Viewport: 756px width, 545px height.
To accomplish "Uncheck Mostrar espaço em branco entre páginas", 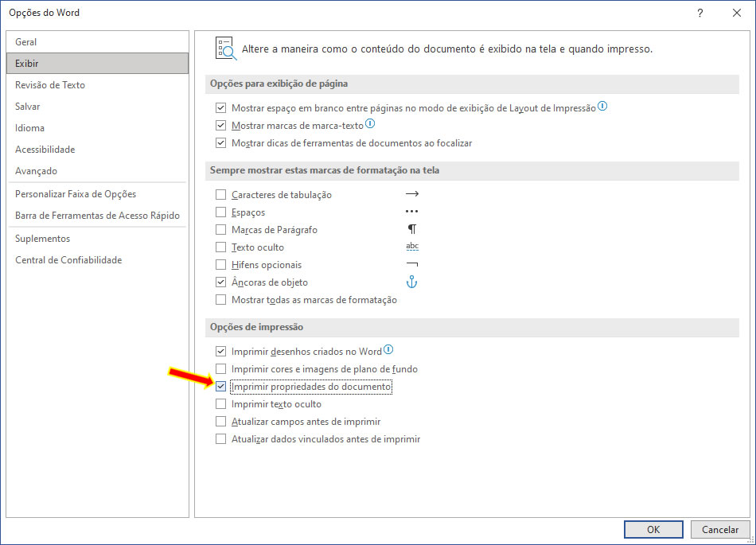I will point(220,108).
